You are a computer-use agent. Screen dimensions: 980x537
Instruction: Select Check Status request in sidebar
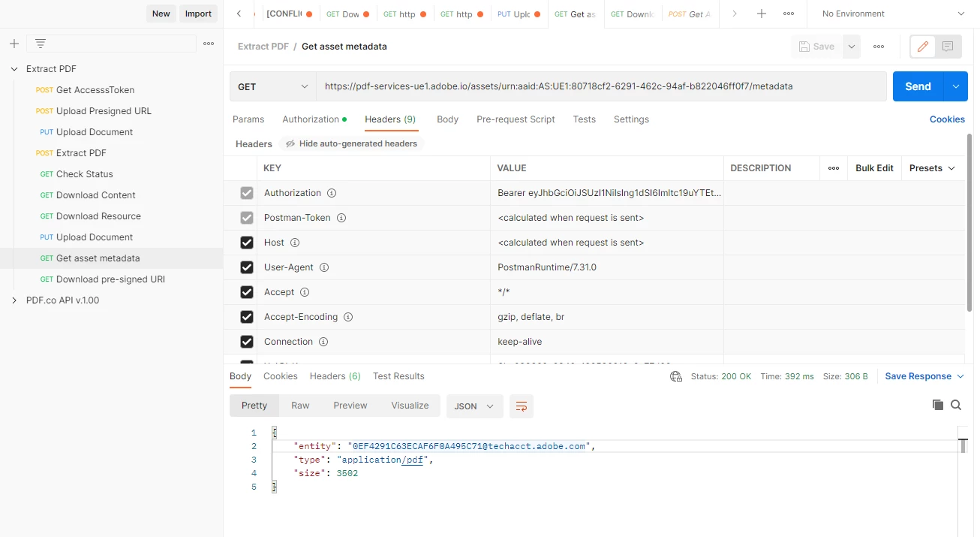tap(85, 174)
